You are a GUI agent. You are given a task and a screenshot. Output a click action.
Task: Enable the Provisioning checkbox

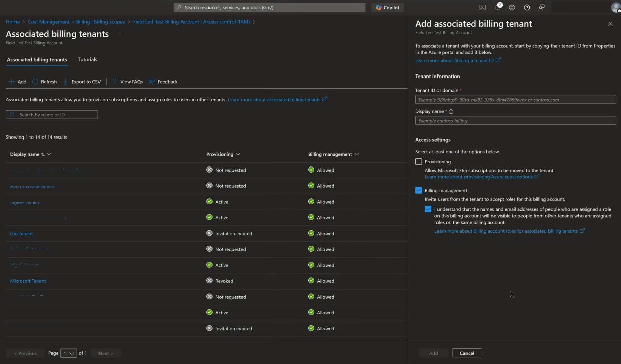pos(419,162)
